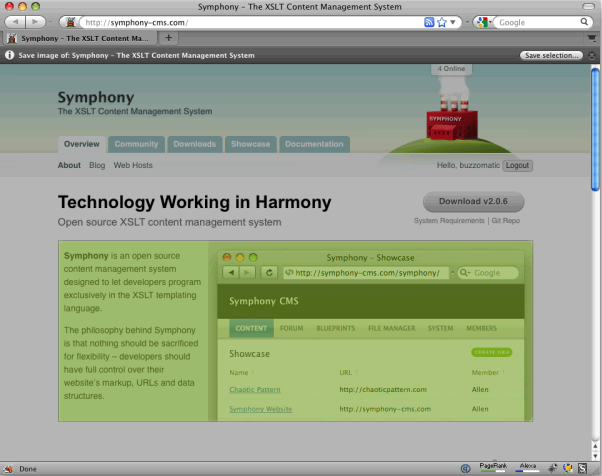This screenshot has width=602, height=476.
Task: Click the showcase screenshot thumbnail
Action: pos(371,334)
